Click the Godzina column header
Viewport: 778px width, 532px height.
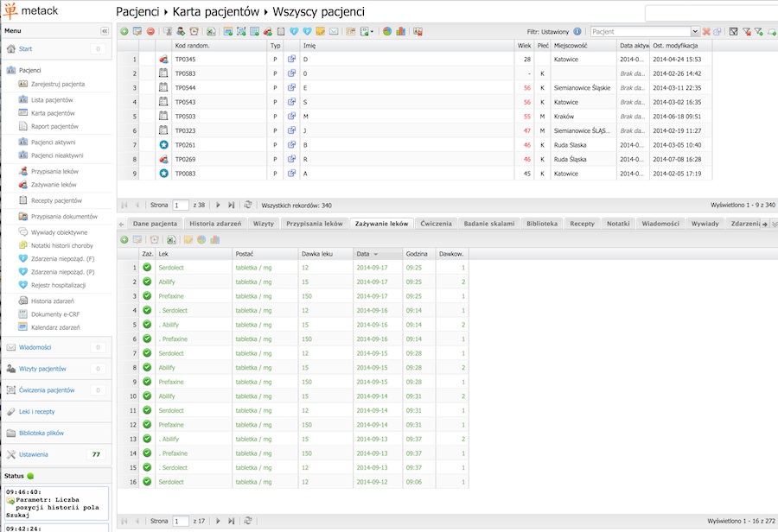pos(418,254)
